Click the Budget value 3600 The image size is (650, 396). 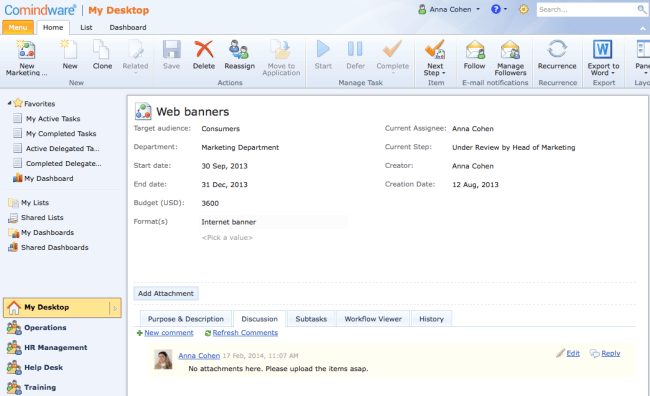tap(210, 203)
